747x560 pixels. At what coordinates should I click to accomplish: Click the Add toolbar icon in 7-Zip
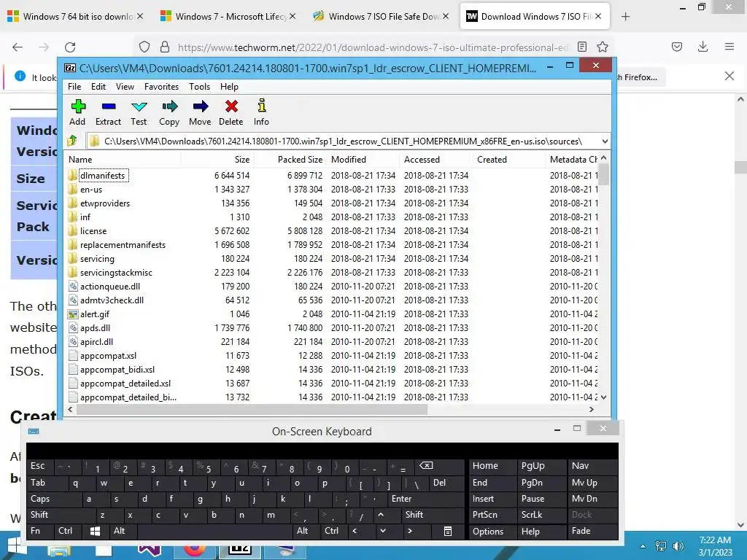77,112
